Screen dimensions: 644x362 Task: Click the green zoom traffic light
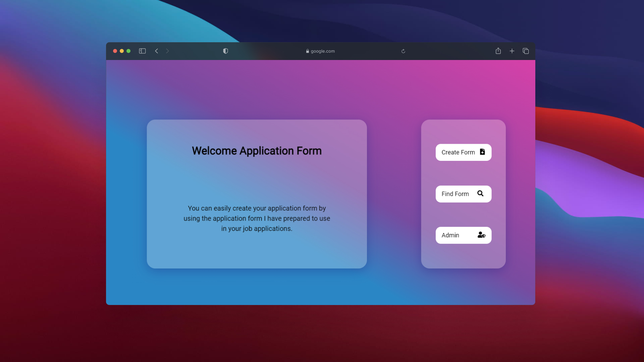[128, 51]
